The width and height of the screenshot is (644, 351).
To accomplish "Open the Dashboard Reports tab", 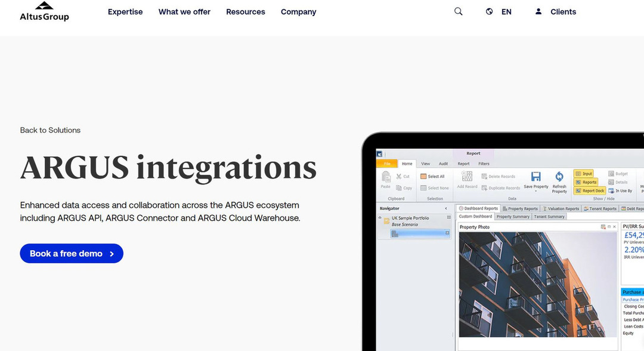I will click(x=478, y=208).
